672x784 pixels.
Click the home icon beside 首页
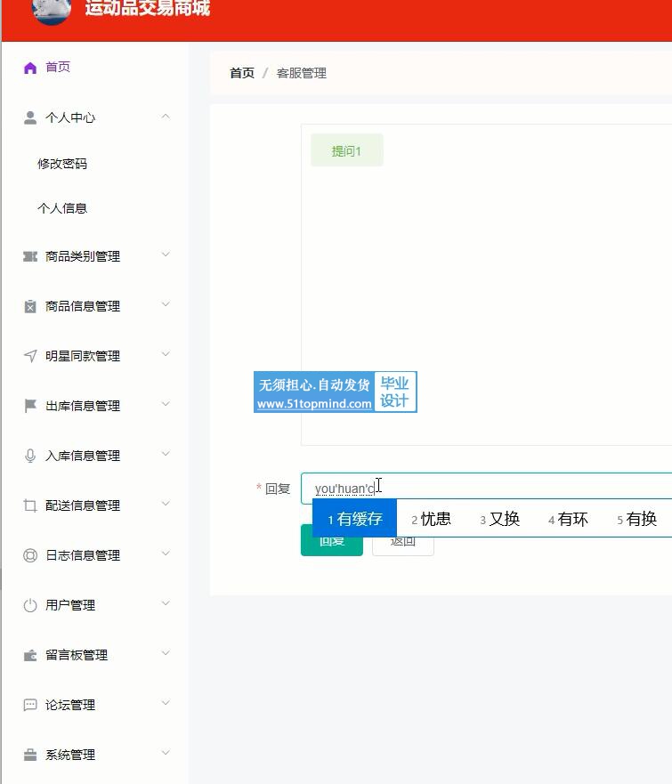click(x=30, y=68)
